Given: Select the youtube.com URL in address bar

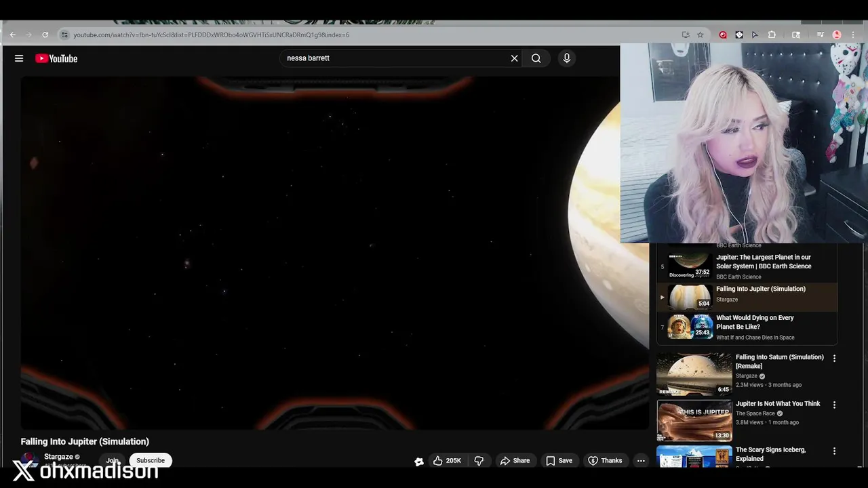Looking at the screenshot, I should (211, 35).
